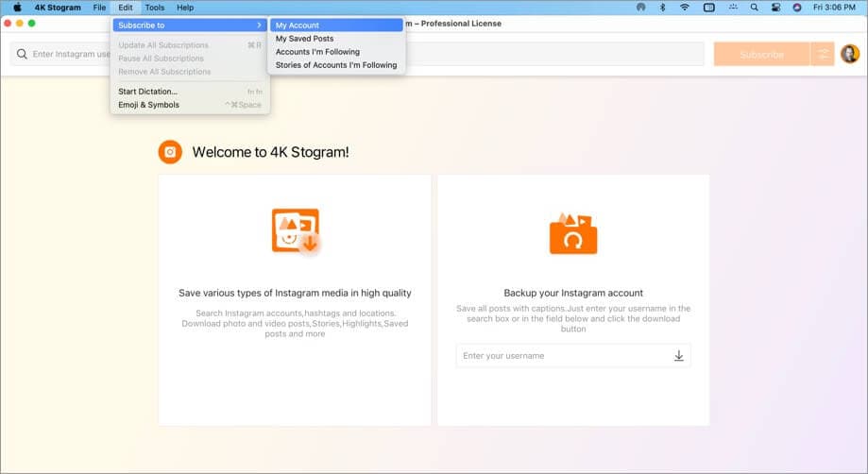Click 'Save various types of Instagram media' text
Image resolution: width=868 pixels, height=474 pixels.
point(295,293)
